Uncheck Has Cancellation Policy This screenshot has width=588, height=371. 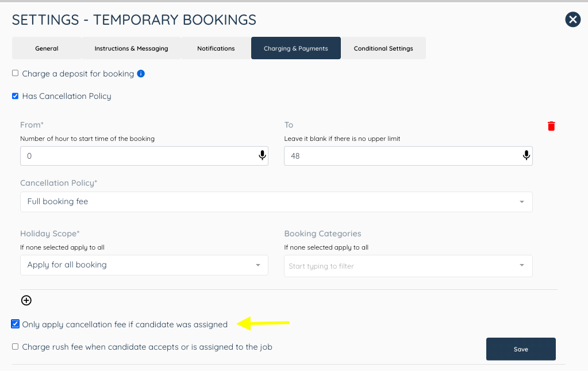15,96
